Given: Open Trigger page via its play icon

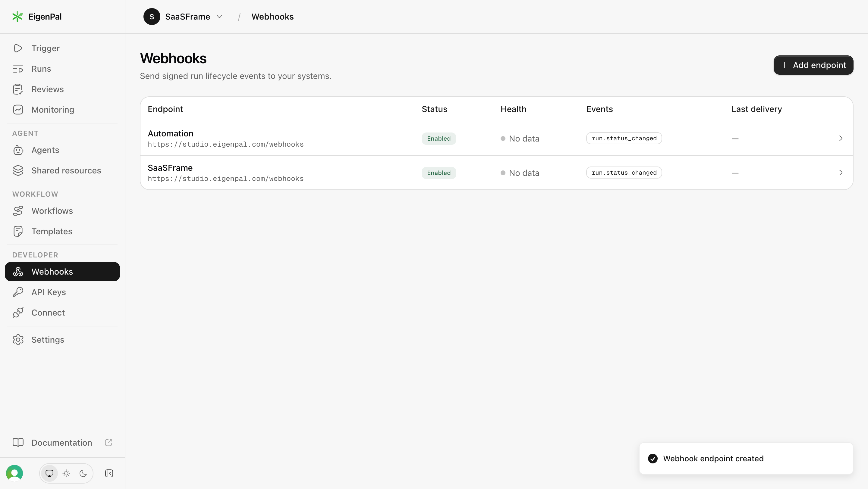Looking at the screenshot, I should point(18,48).
